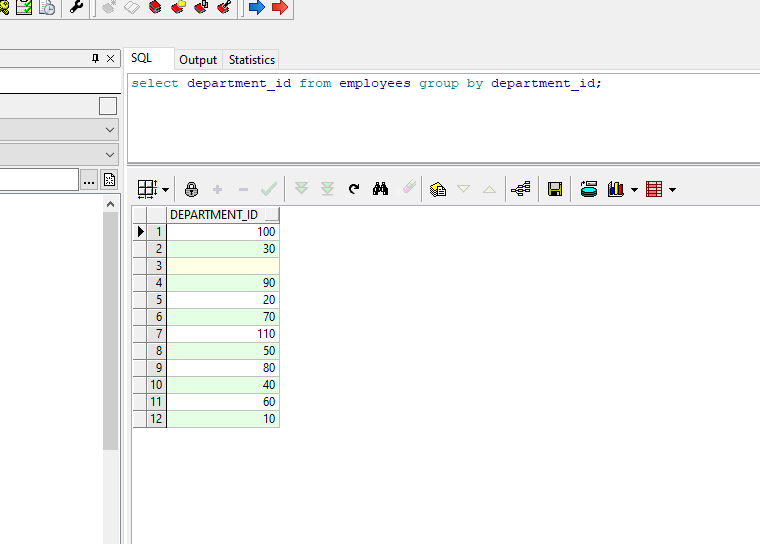Click the left panel scrollbar up arrow

coord(111,205)
